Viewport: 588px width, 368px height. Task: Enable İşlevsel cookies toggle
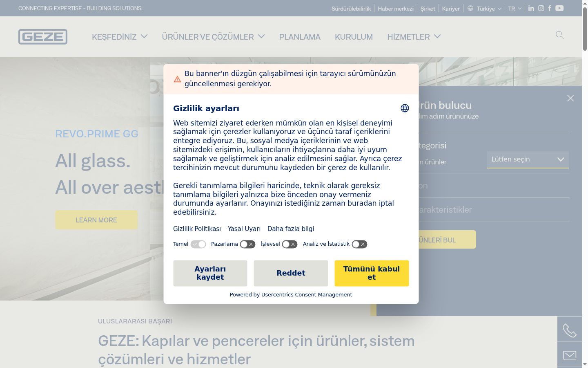[290, 244]
